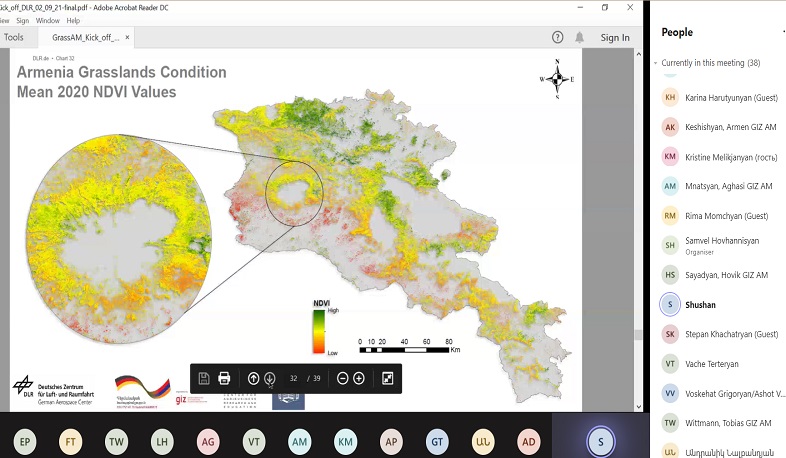Click the fit page view icon

387,378
